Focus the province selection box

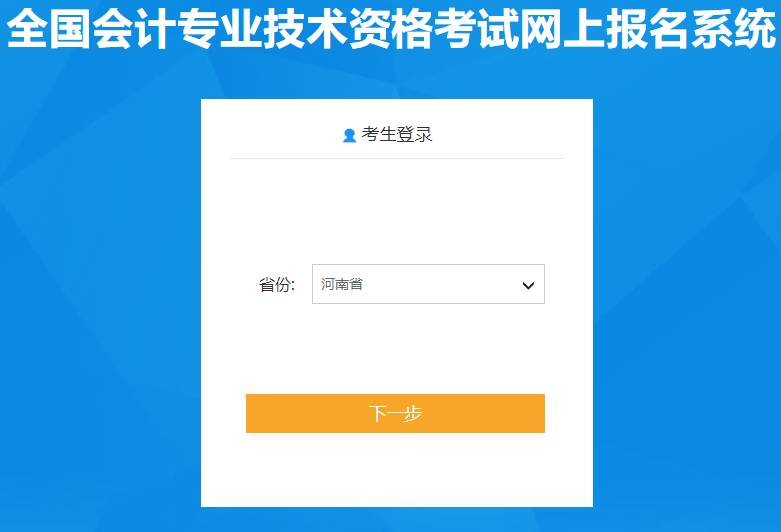point(428,284)
